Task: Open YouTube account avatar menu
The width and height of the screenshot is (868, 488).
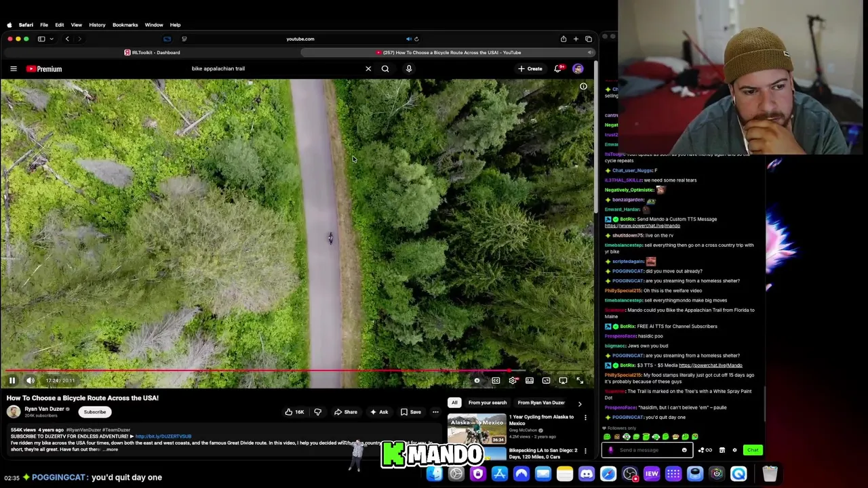Action: point(578,68)
